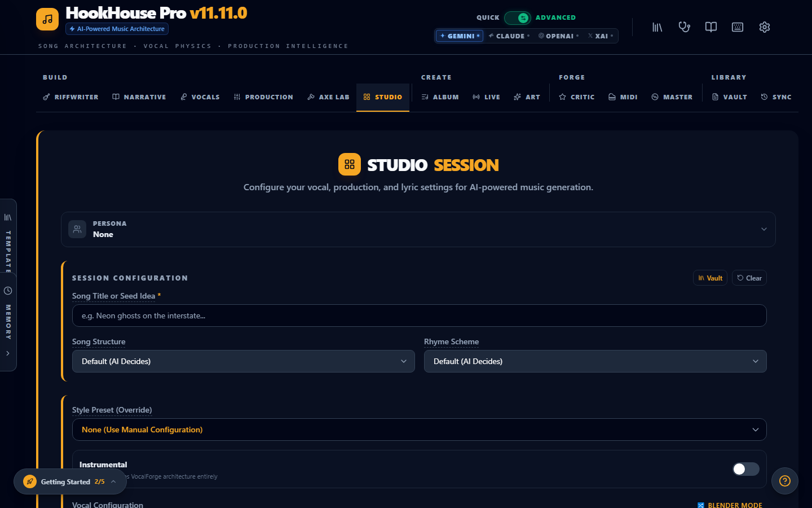812x508 pixels.
Task: Go to the Master tab
Action: point(672,97)
